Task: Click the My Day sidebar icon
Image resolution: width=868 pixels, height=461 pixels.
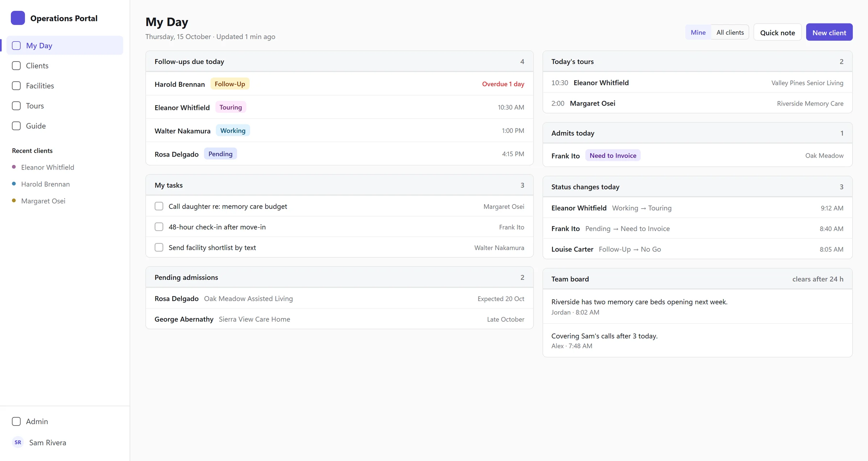Action: click(x=16, y=46)
